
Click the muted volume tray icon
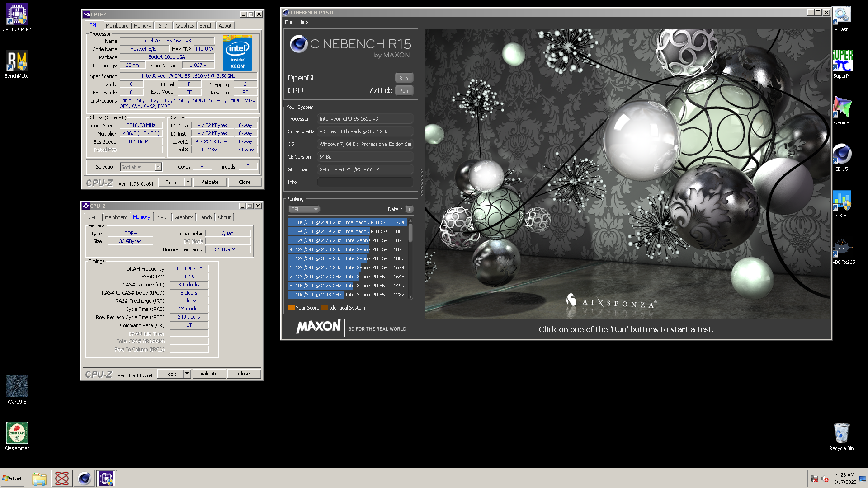[x=825, y=479]
